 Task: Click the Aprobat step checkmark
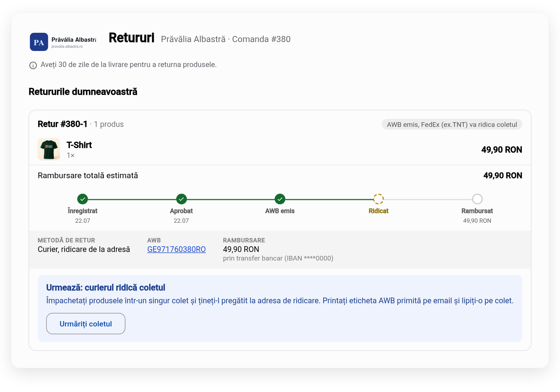coord(181,199)
